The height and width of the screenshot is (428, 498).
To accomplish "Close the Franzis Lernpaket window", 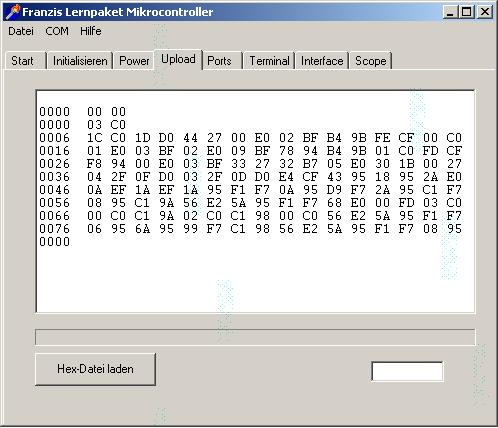I will point(485,12).
